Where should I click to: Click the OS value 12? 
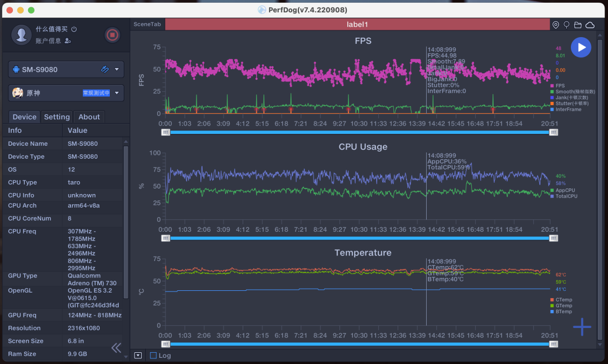point(71,169)
